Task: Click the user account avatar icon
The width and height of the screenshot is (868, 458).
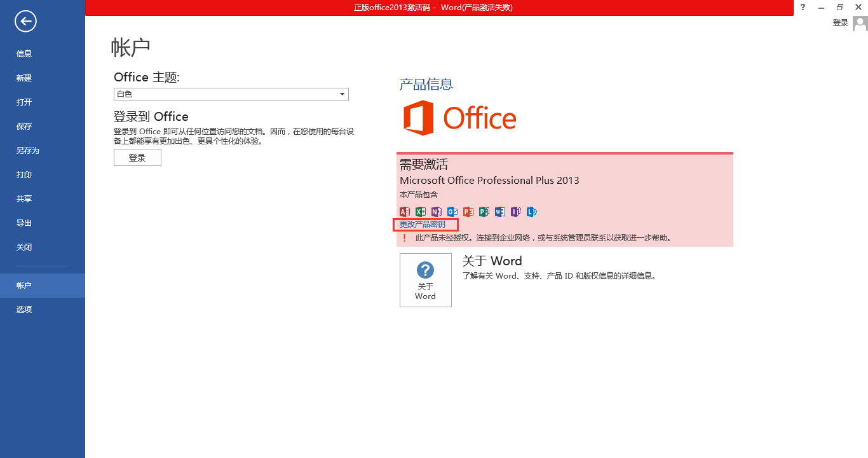Action: pos(860,23)
